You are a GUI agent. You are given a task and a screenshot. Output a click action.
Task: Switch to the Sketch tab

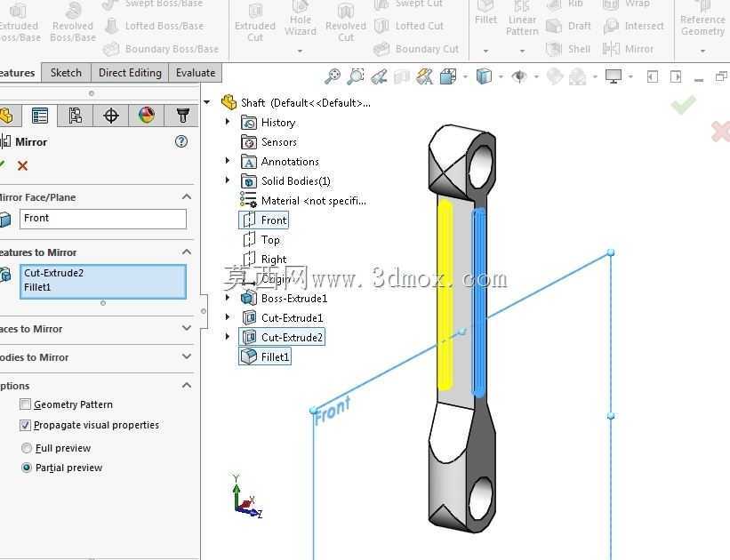[x=66, y=73]
